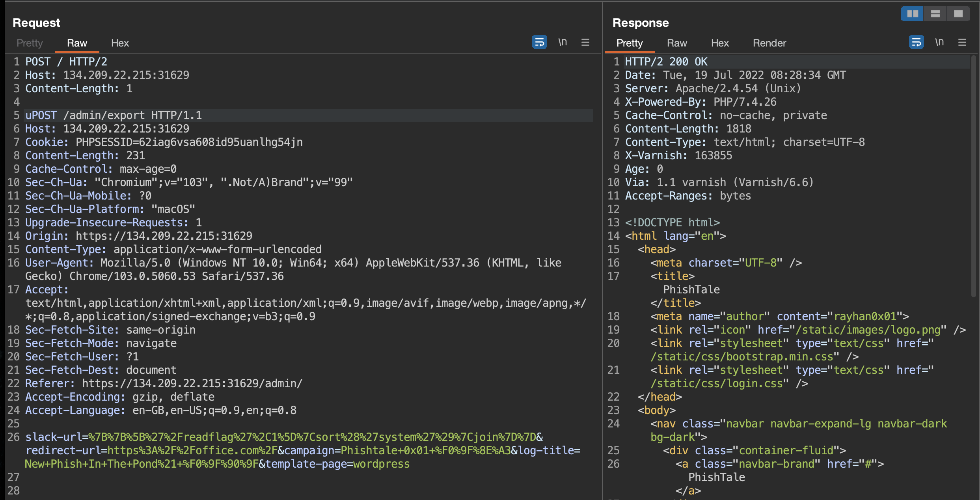
Task: Click the uPOST /admin/export request line
Action: coord(114,116)
